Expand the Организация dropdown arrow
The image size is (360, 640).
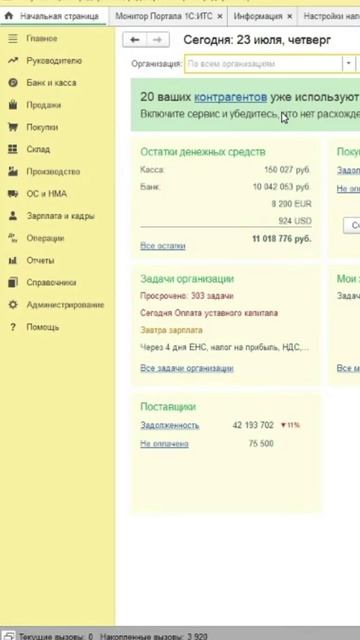coord(348,64)
